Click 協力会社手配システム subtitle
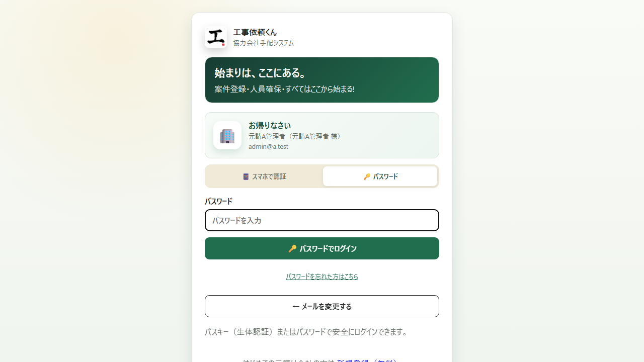644x362 pixels. 264,43
